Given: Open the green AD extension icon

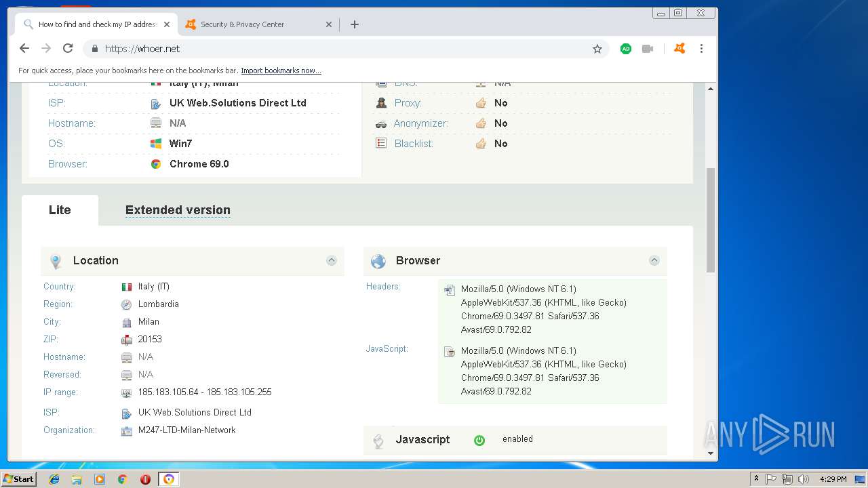Looking at the screenshot, I should [626, 49].
